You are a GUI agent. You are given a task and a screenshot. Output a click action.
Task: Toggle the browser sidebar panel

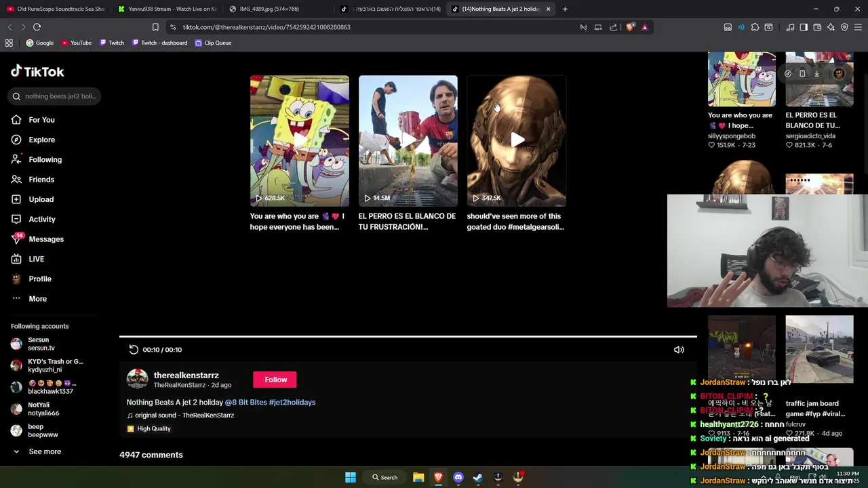point(804,27)
